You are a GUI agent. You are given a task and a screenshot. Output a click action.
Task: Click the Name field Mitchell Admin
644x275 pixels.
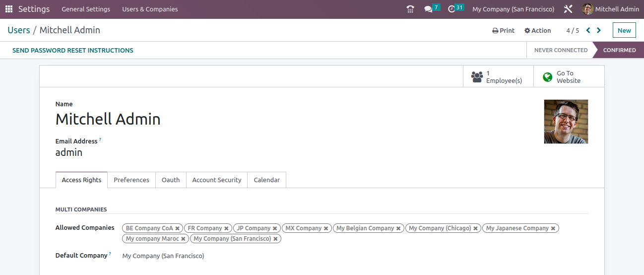(x=108, y=119)
